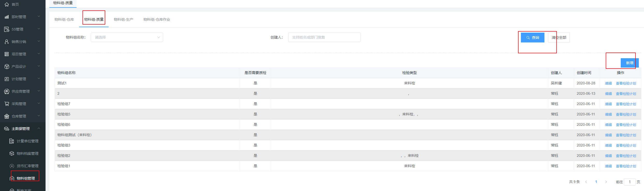Click the 产品设计 cube icon

7,67
